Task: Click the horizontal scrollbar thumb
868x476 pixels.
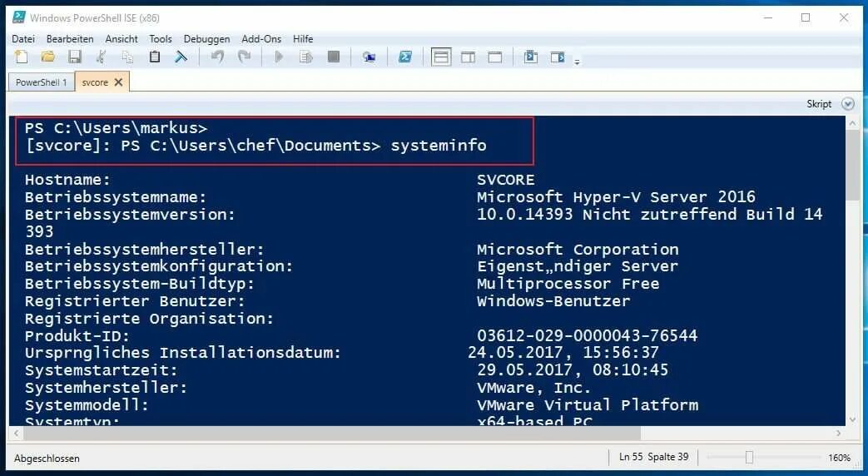Action: (x=331, y=433)
